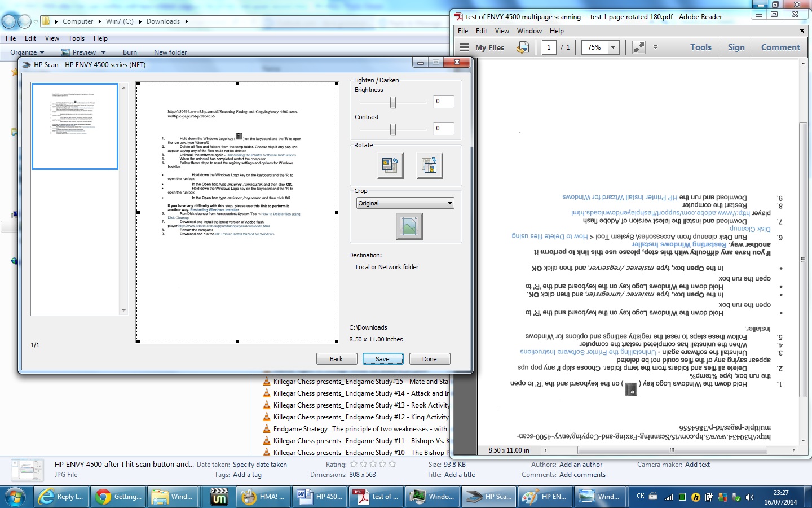Switch to Paint 'HP EN...' taskbar item
Screen dimensions: 812x508
(545, 497)
